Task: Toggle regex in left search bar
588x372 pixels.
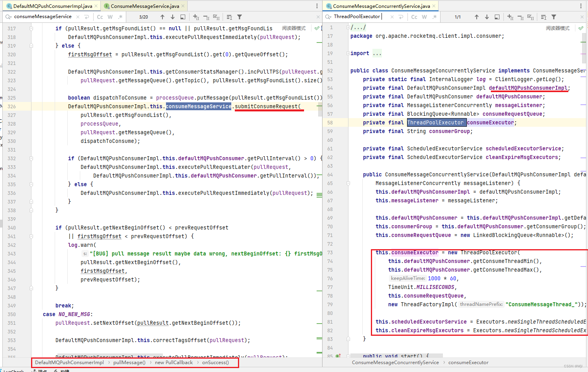Action: [x=120, y=17]
